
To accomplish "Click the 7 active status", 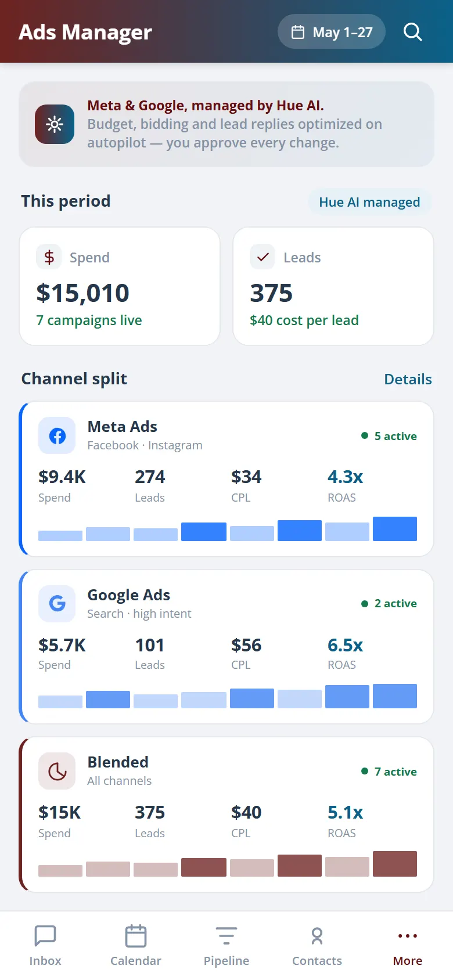I will click(x=389, y=772).
